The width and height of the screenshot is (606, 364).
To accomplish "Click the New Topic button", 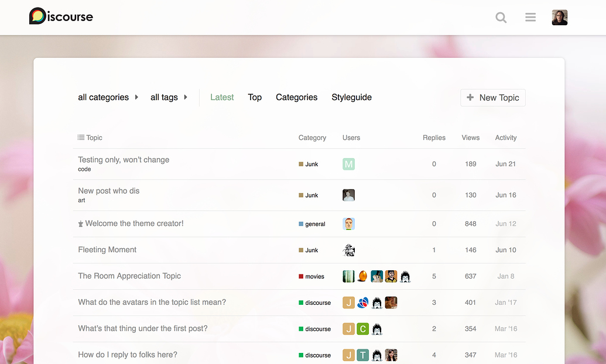I will tap(493, 98).
